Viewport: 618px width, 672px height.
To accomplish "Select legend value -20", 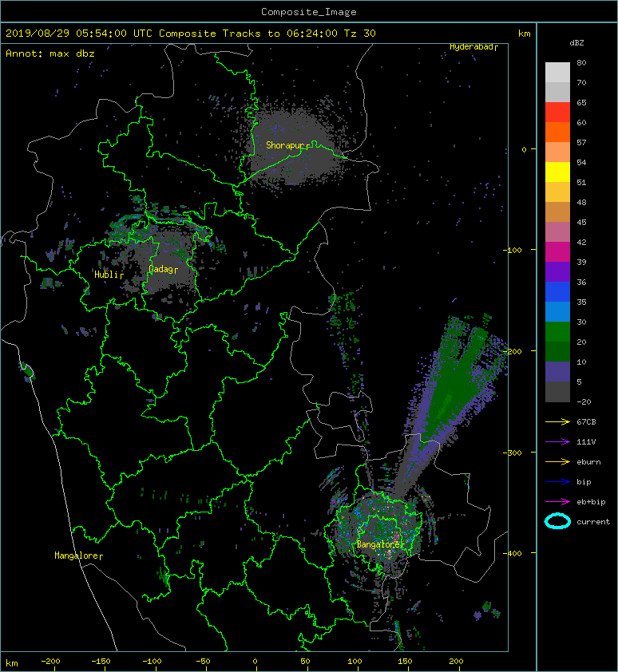I will [x=584, y=402].
